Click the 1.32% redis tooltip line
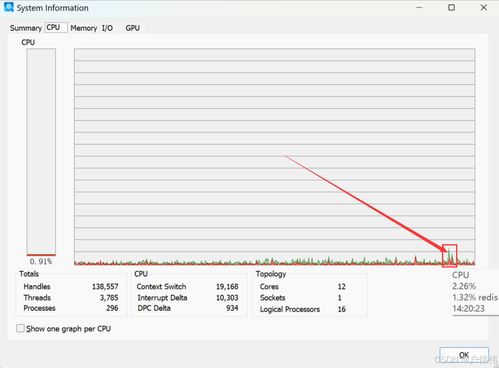The image size is (499, 368). click(x=475, y=297)
